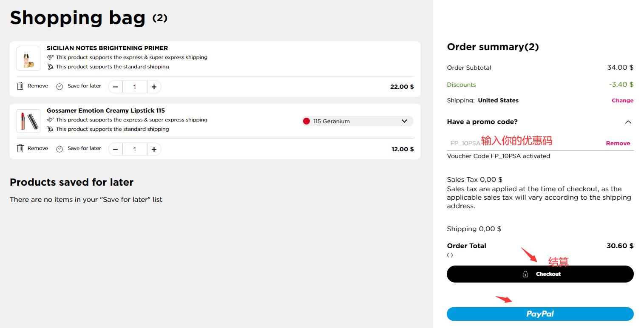The image size is (644, 328).
Task: Increase primer quantity with plus button
Action: tap(154, 87)
